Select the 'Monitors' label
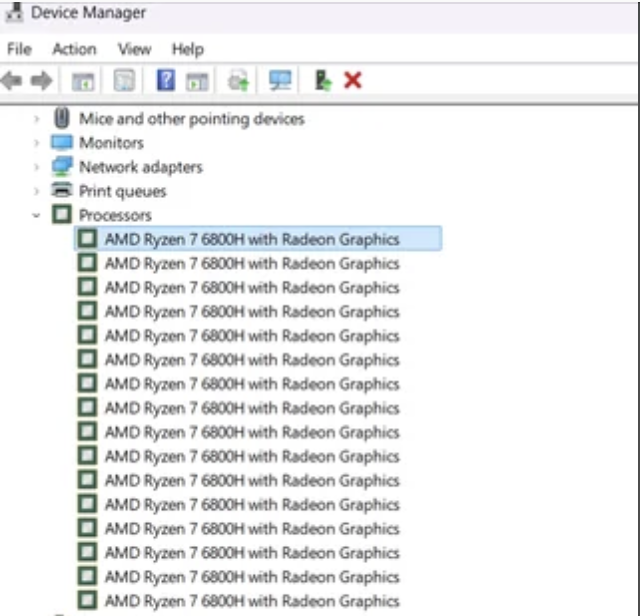 111,143
